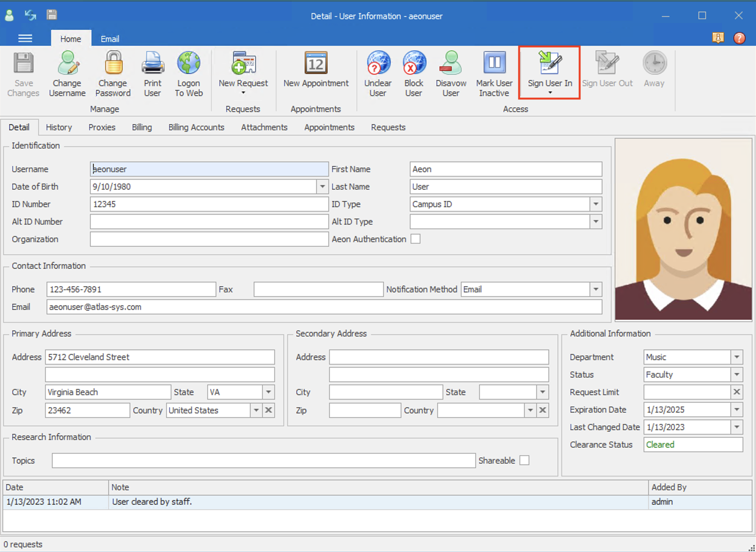Clear the primary address Country with the X button
The image size is (756, 552).
click(x=269, y=410)
